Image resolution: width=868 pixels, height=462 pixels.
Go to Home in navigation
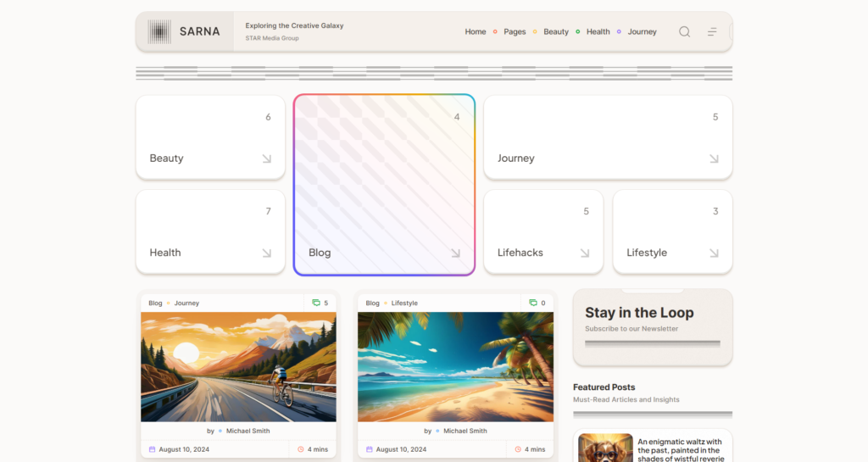tap(475, 31)
